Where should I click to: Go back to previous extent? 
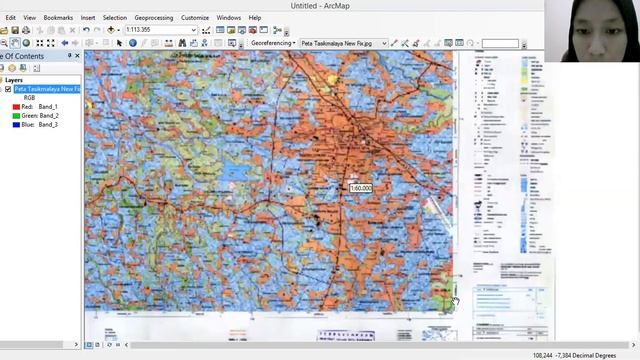(64, 43)
